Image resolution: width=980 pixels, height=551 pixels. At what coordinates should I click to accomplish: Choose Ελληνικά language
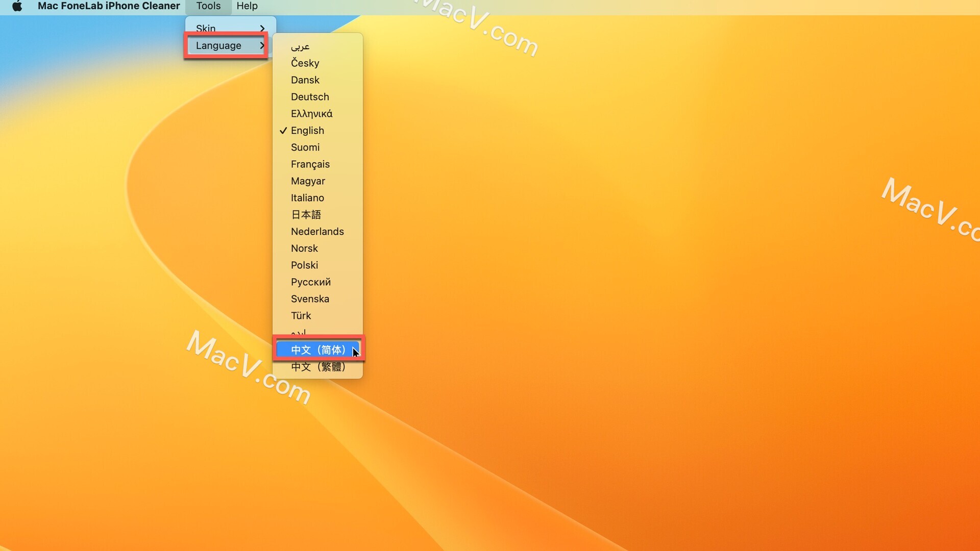(317, 114)
